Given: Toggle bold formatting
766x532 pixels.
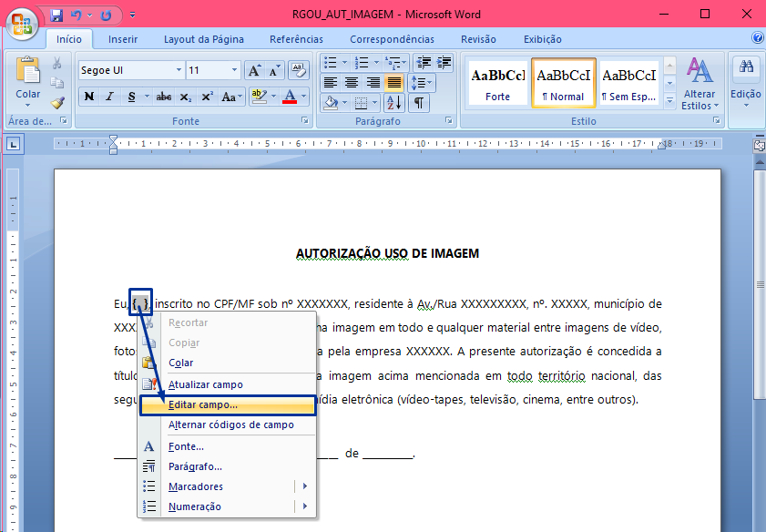Looking at the screenshot, I should [x=89, y=97].
